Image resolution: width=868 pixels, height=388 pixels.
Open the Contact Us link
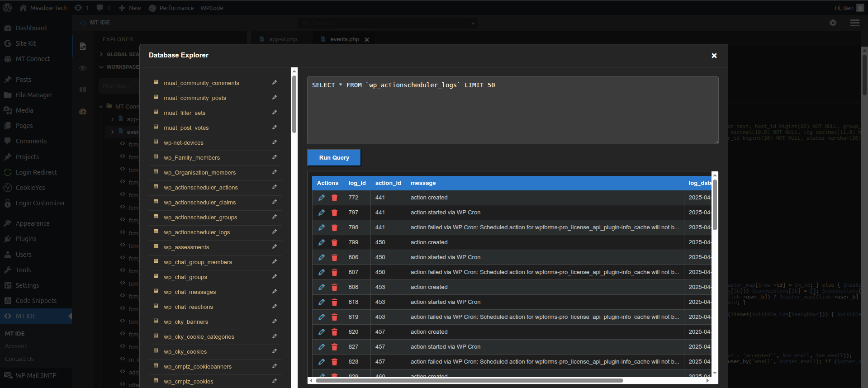click(19, 359)
